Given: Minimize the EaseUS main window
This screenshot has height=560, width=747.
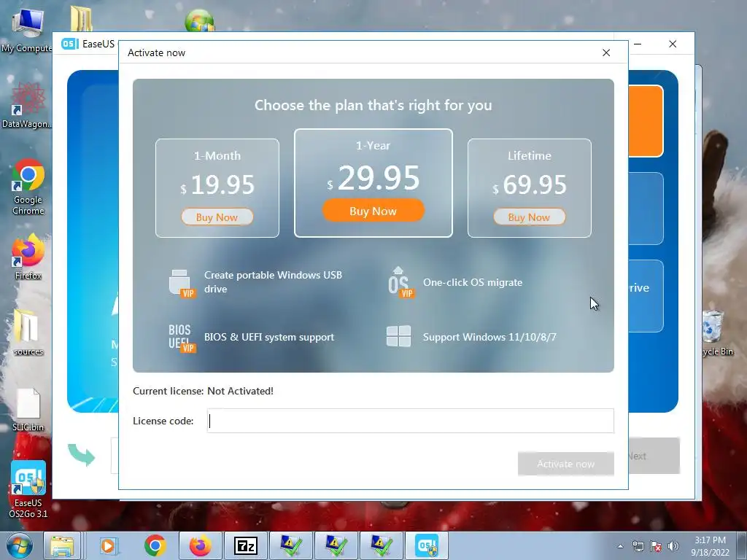Looking at the screenshot, I should tap(638, 44).
